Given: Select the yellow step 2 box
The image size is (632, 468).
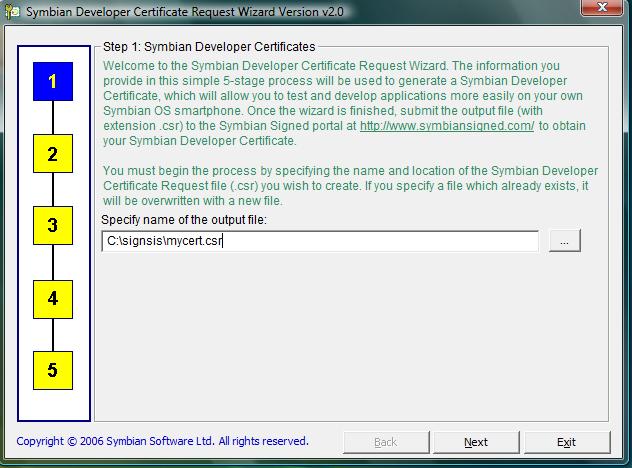Looking at the screenshot, I should coord(52,154).
